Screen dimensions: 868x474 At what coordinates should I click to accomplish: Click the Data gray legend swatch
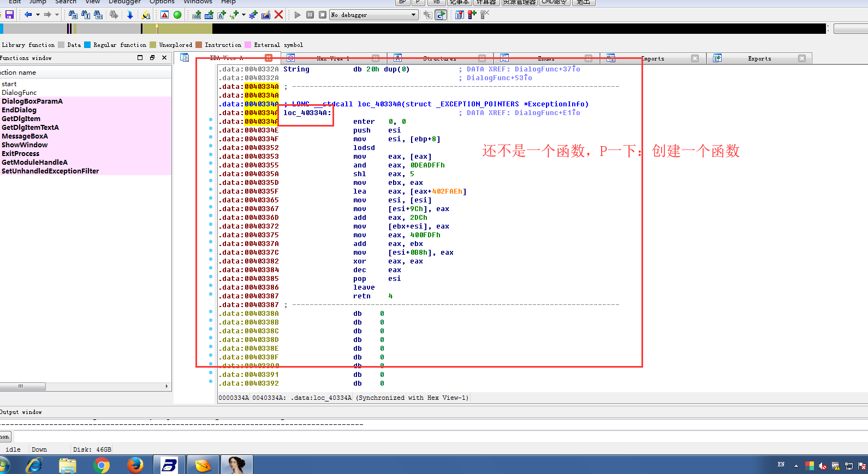point(61,45)
